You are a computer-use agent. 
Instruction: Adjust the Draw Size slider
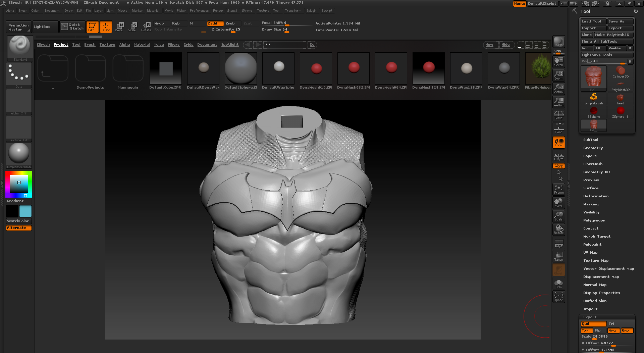point(286,30)
